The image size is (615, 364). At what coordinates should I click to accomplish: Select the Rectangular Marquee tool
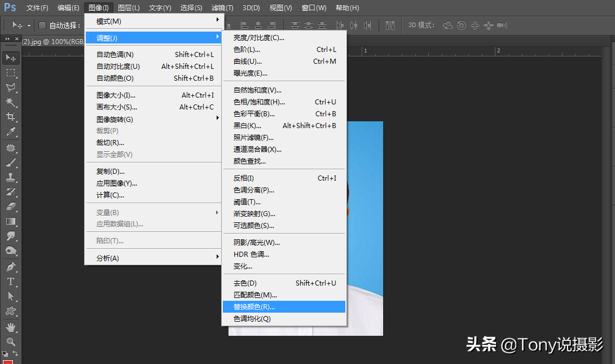[11, 73]
